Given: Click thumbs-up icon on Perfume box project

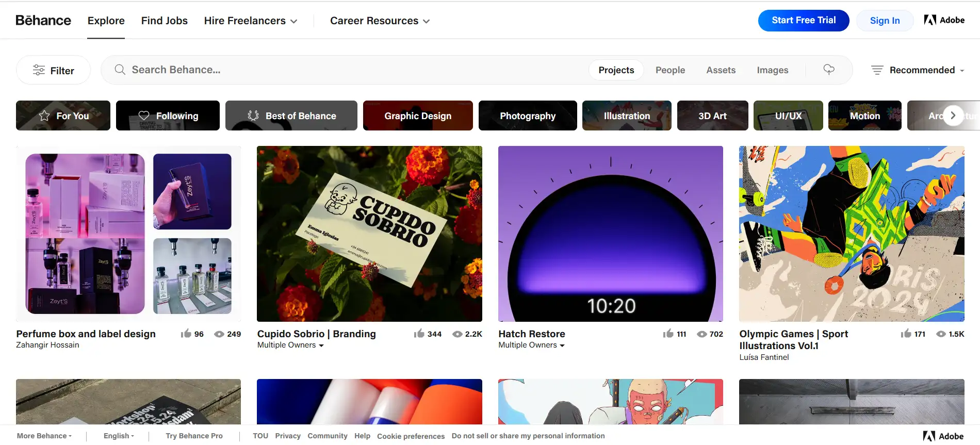Looking at the screenshot, I should point(186,334).
